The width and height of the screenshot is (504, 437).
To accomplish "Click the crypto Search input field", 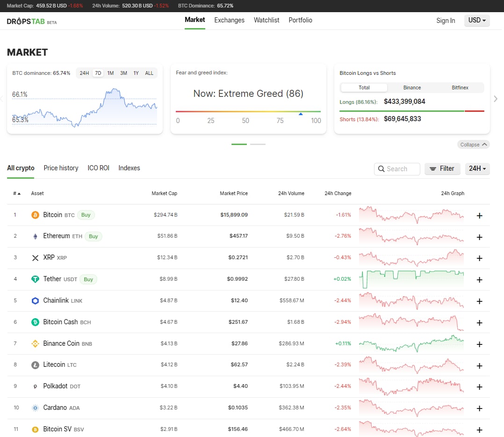I will (x=397, y=169).
